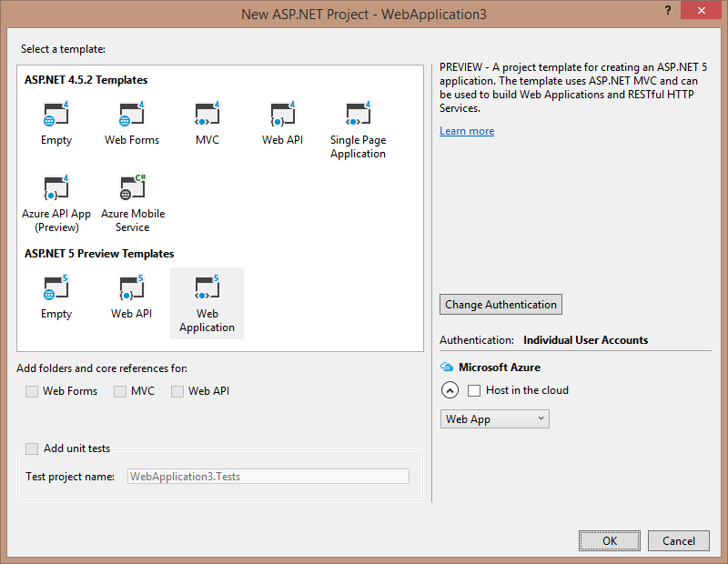Click the ASP.NET 4.5.2 Templates heading
This screenshot has width=728, height=564.
86,80
